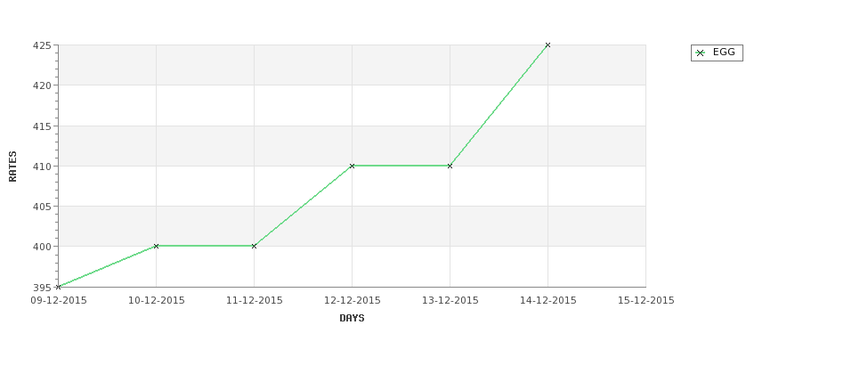The width and height of the screenshot is (868, 382).
Task: Select the 11-12-2015 data point marker
Action: (x=254, y=246)
